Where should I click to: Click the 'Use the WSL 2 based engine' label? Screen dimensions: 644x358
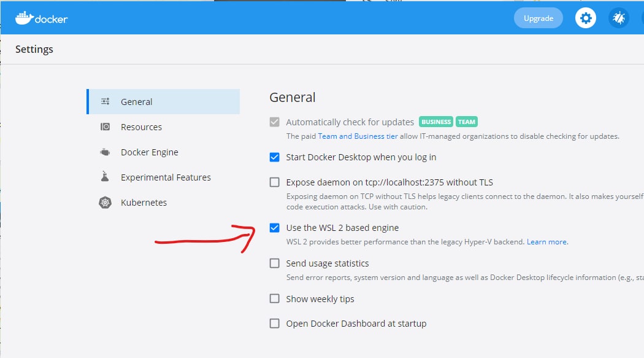coord(342,228)
